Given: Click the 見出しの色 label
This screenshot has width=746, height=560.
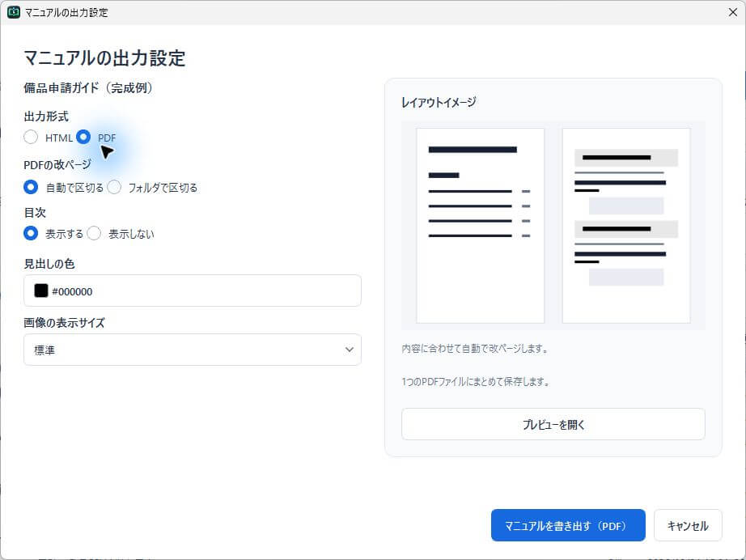Looking at the screenshot, I should [49, 264].
